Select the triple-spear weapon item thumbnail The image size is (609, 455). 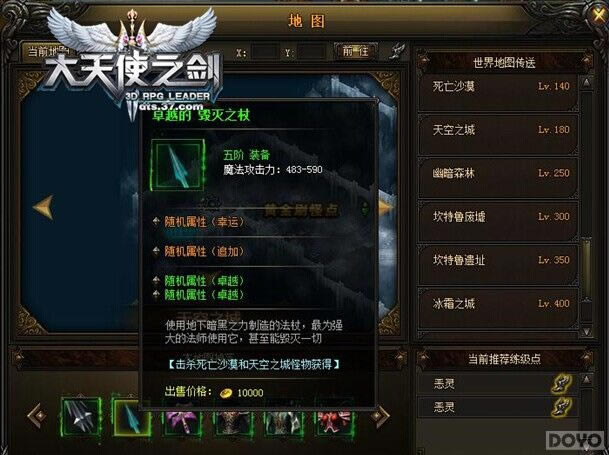[x=81, y=417]
